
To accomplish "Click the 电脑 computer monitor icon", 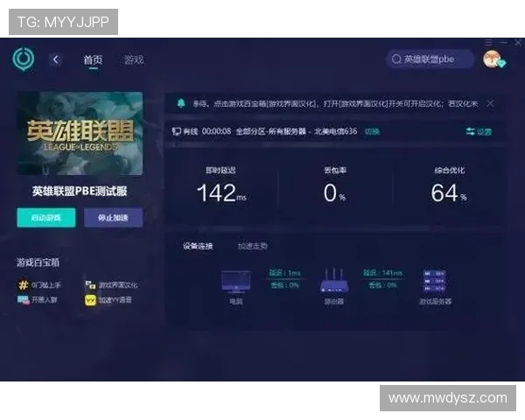I will (x=235, y=283).
